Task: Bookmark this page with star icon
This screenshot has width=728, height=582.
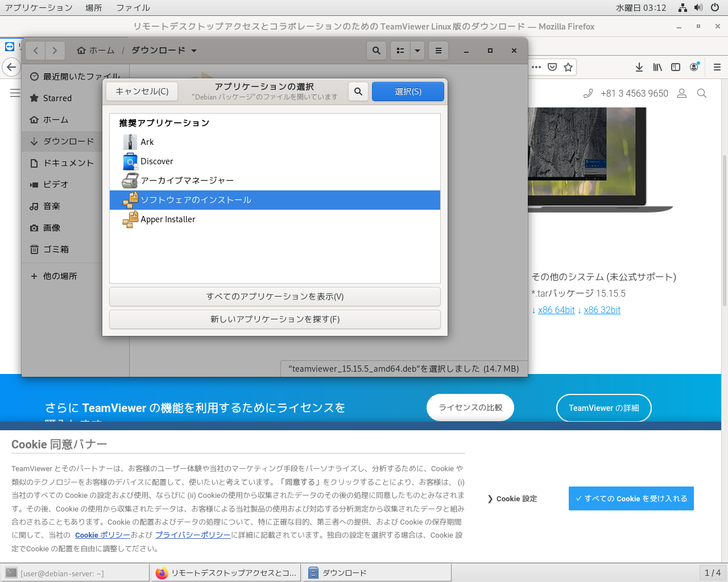Action: (x=568, y=67)
